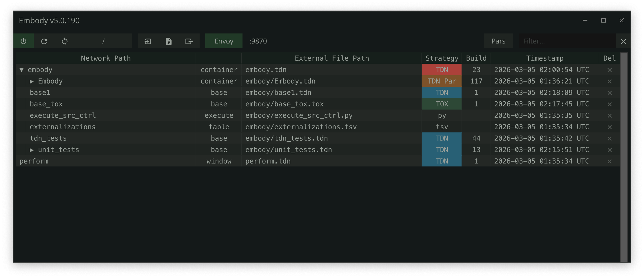This screenshot has height=278, width=644.
Task: Toggle the Envoy button
Action: click(x=224, y=41)
